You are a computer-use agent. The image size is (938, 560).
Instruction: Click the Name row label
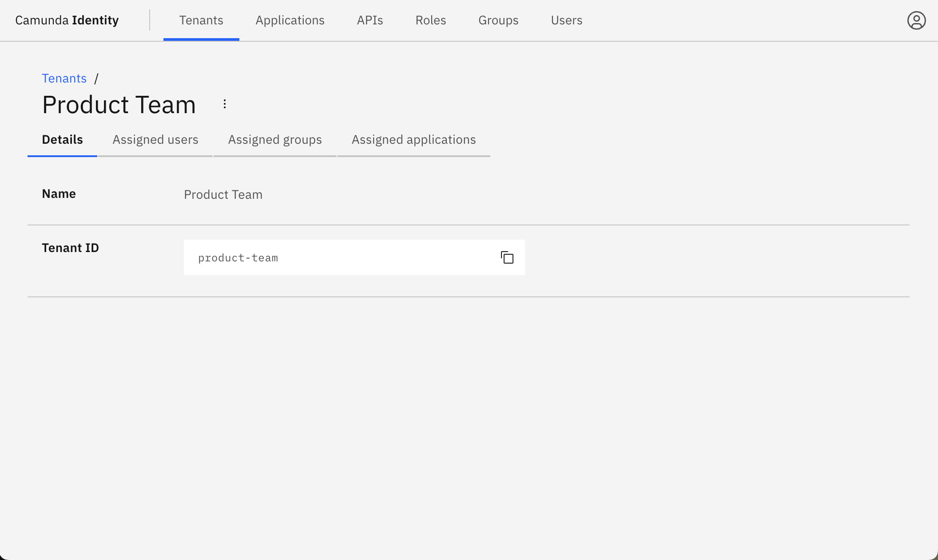click(59, 194)
